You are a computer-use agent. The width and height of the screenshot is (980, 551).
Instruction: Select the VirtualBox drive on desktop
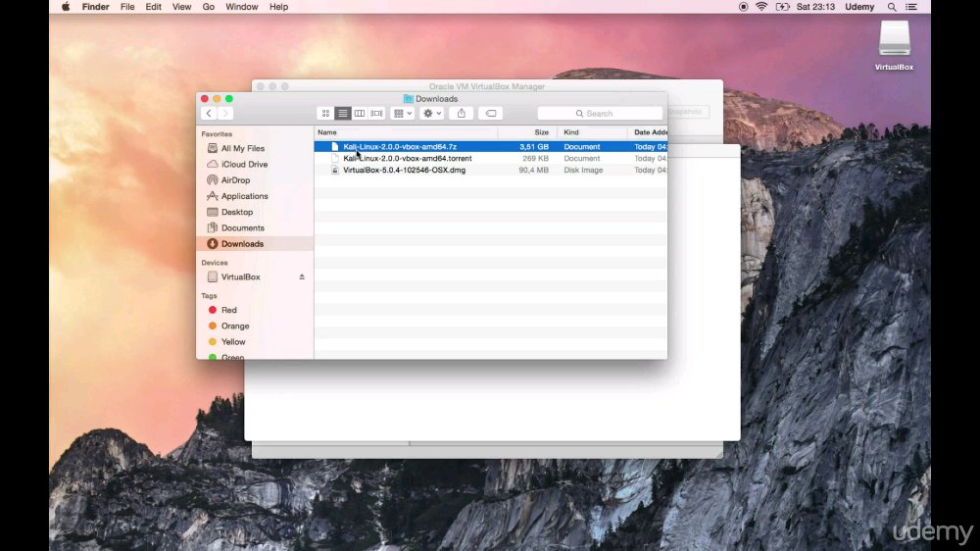[x=894, y=46]
